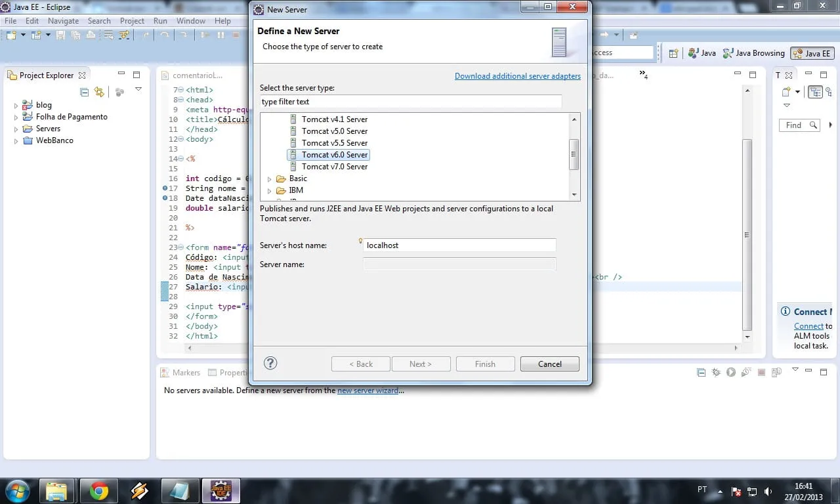Screen dimensions: 840x504
Task: Activate the Java EE perspective button
Action: point(812,54)
